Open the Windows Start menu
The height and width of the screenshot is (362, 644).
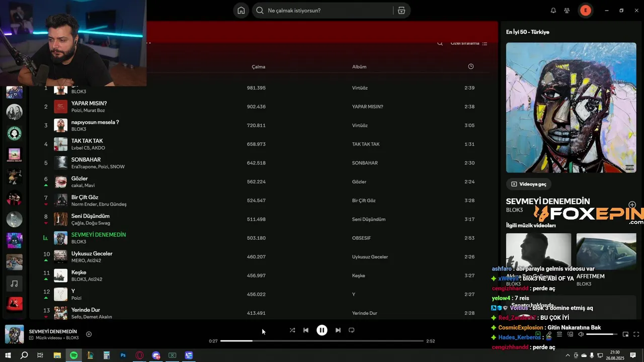(x=8, y=355)
